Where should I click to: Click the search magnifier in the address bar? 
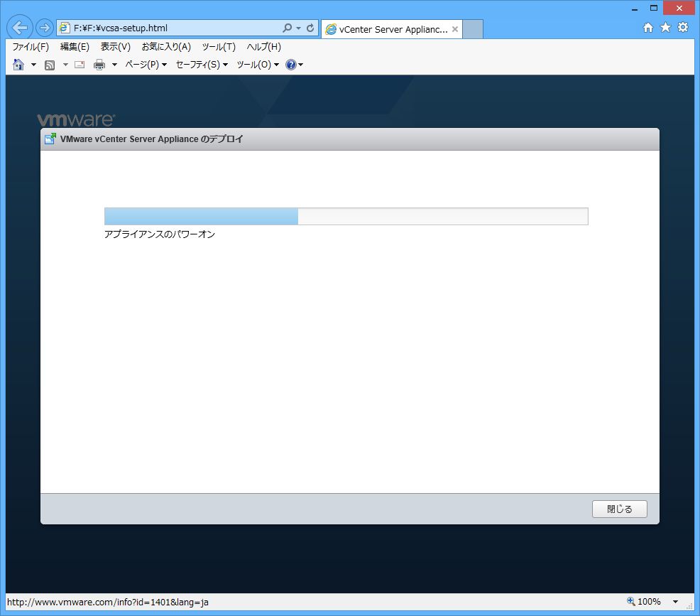pos(288,28)
